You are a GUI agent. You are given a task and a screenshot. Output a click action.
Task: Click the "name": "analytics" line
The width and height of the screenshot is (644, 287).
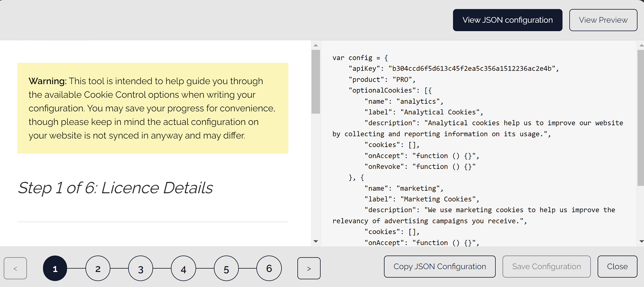tap(404, 101)
